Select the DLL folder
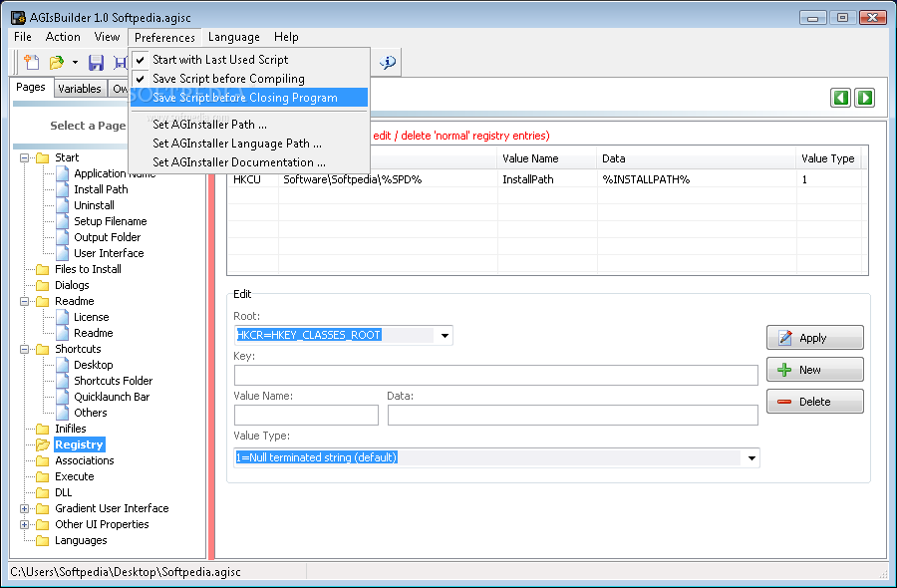Image resolution: width=897 pixels, height=588 pixels. [x=63, y=493]
